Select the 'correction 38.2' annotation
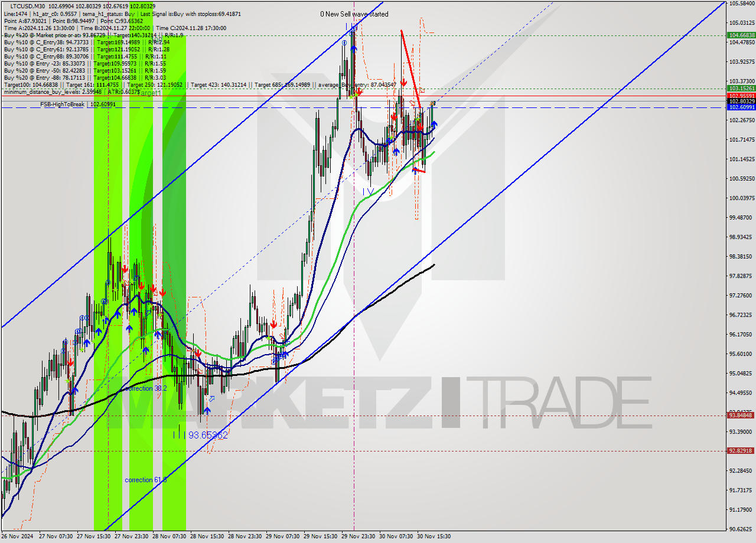Image resolution: width=756 pixels, height=543 pixels. pos(146,388)
